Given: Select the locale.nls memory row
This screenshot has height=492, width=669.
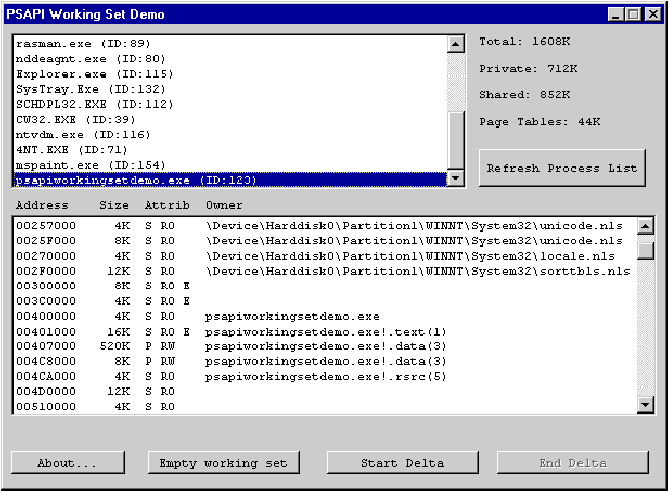Looking at the screenshot, I should (320, 256).
